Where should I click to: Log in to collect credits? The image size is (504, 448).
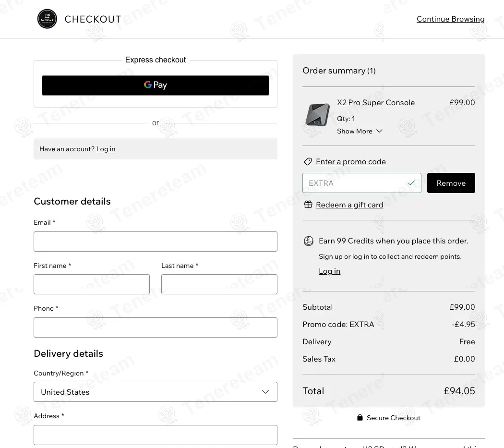[x=329, y=271]
